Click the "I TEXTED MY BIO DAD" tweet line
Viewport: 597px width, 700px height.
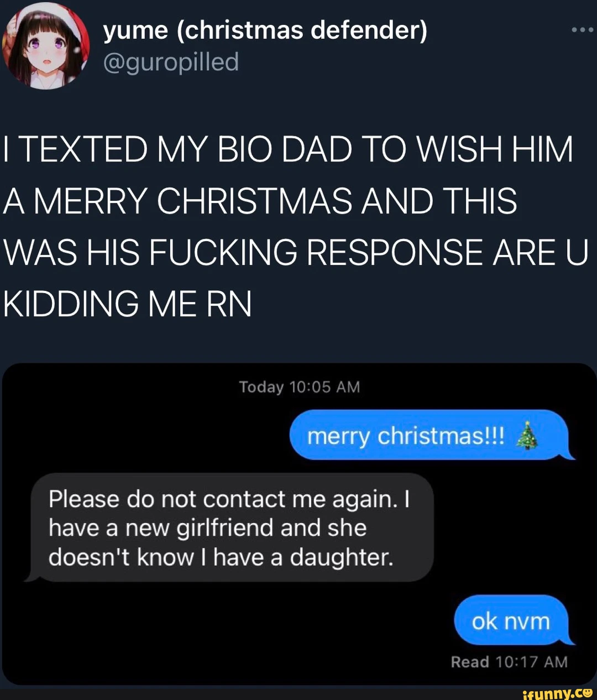tap(288, 150)
